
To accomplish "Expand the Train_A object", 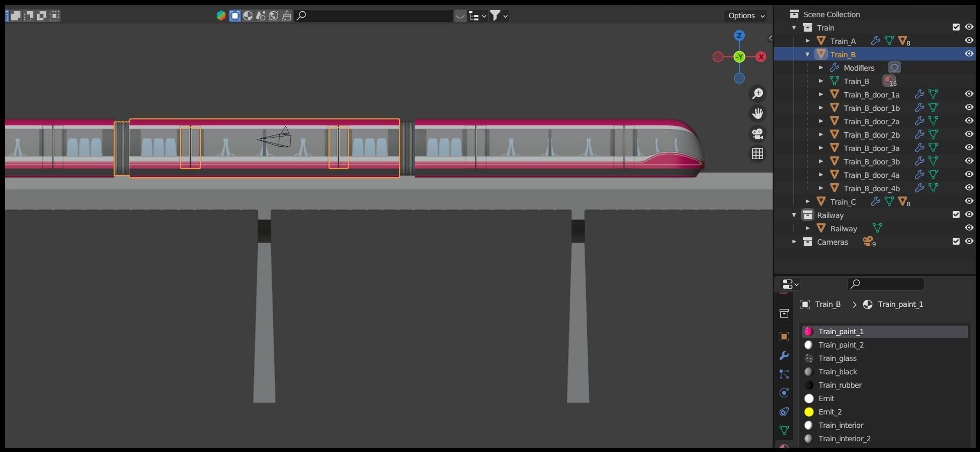I will pyautogui.click(x=808, y=41).
